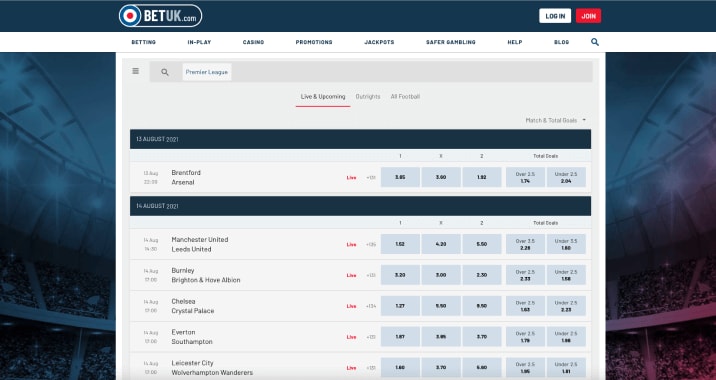Screen dimensions: 716x380
Task: Open the BLOG link
Action: click(x=562, y=42)
